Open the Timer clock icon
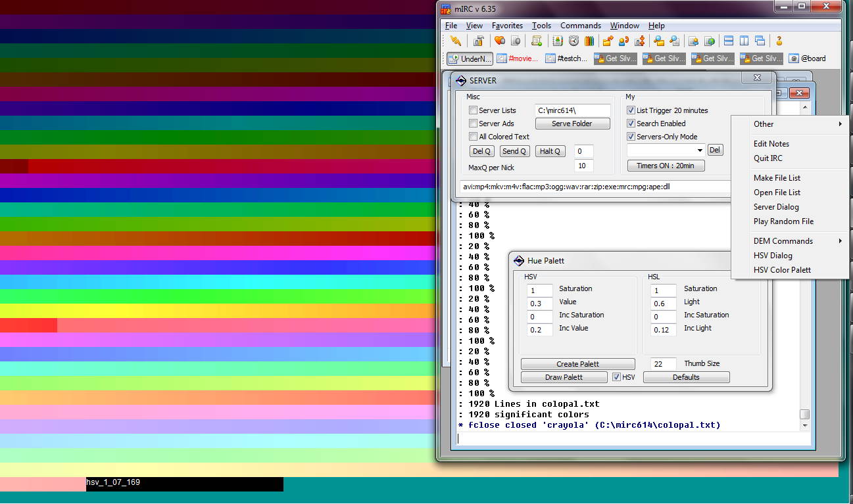853x504 pixels. pos(573,41)
